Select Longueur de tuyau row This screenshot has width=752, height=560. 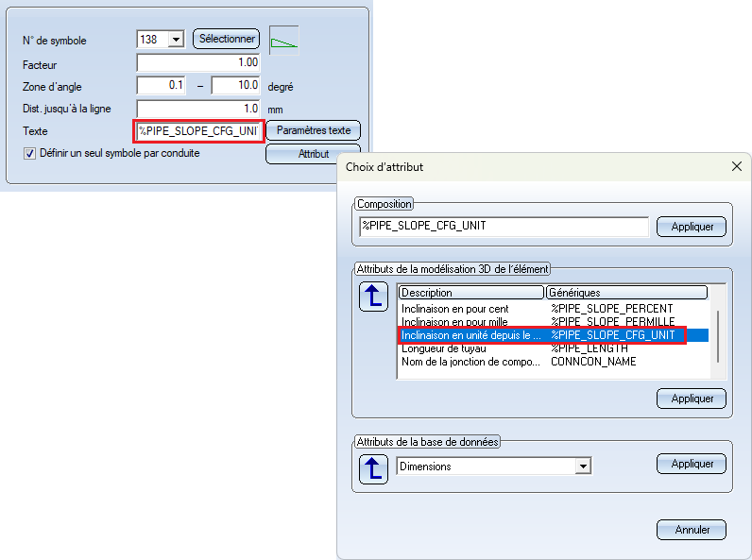point(554,348)
